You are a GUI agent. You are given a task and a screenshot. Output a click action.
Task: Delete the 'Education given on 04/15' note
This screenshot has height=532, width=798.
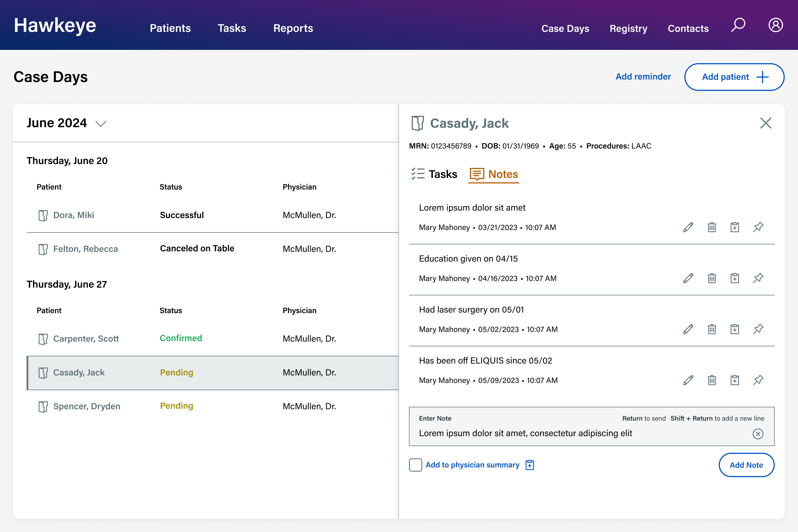712,278
